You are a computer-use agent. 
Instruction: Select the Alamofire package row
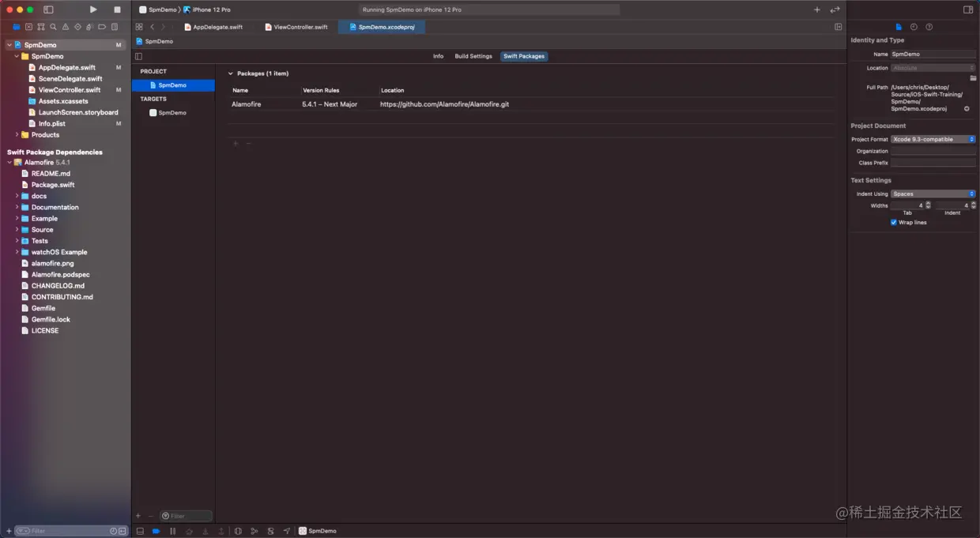531,104
